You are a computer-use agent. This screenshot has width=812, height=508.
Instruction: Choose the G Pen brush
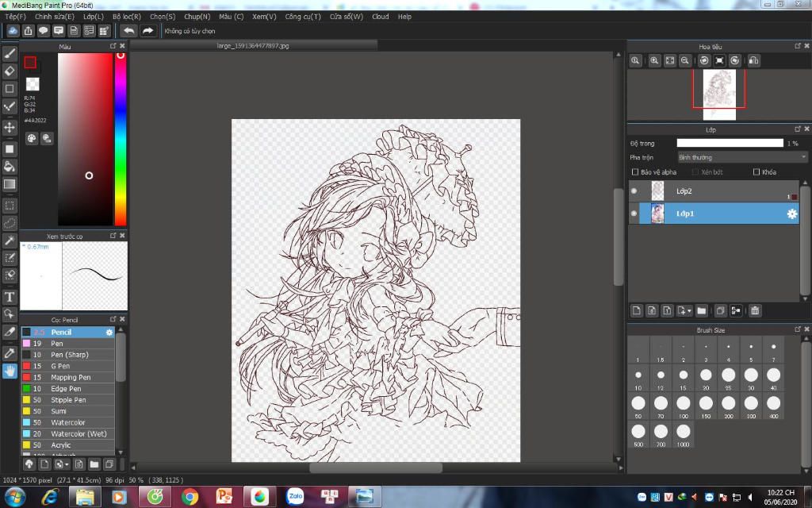pyautogui.click(x=68, y=366)
